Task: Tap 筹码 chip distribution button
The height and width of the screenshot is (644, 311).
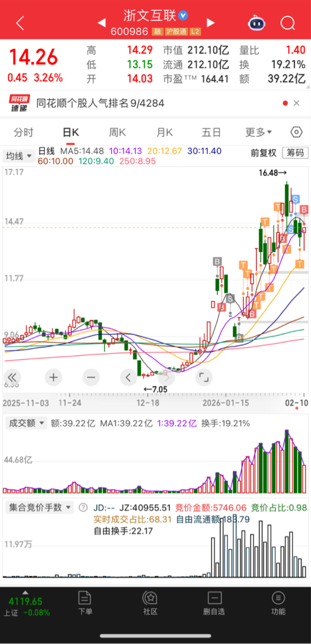Action: pyautogui.click(x=295, y=153)
